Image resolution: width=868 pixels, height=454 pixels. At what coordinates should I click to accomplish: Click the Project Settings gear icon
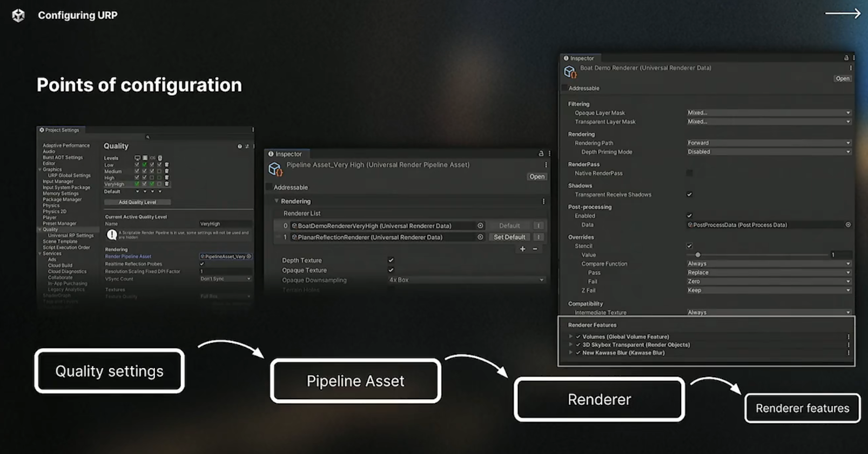[42, 130]
